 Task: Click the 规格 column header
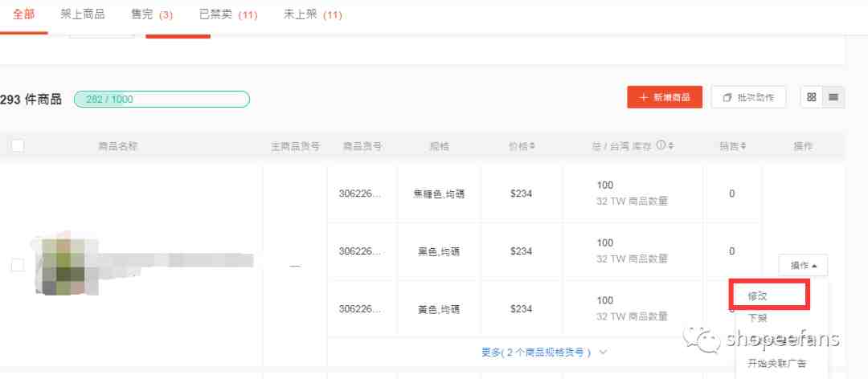click(x=440, y=147)
